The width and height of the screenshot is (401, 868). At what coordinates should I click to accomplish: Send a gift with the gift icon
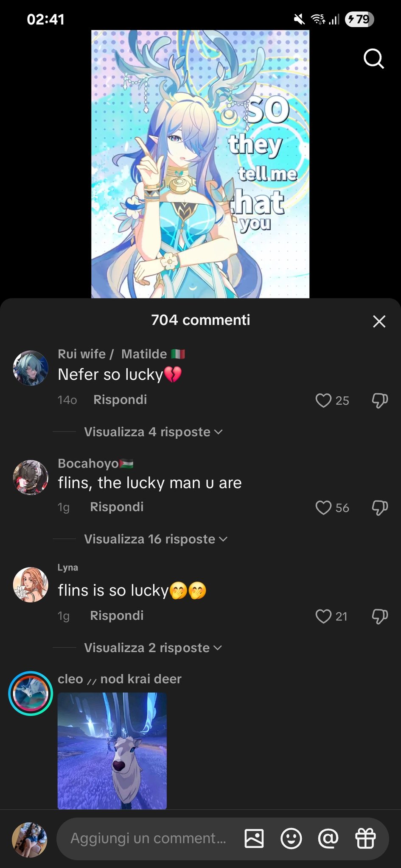[x=365, y=838]
